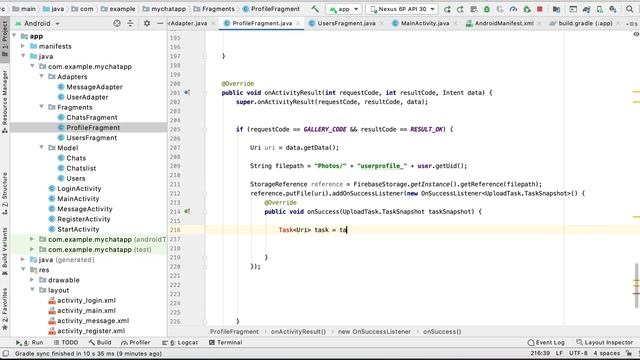Open the Terminal tool window
This screenshot has width=640, height=360.
[x=225, y=342]
